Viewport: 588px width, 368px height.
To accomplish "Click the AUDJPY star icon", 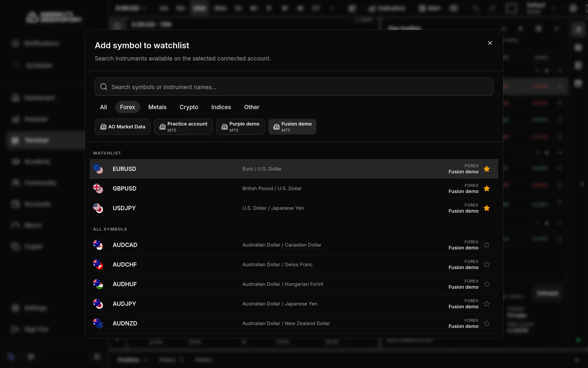I will (487, 304).
